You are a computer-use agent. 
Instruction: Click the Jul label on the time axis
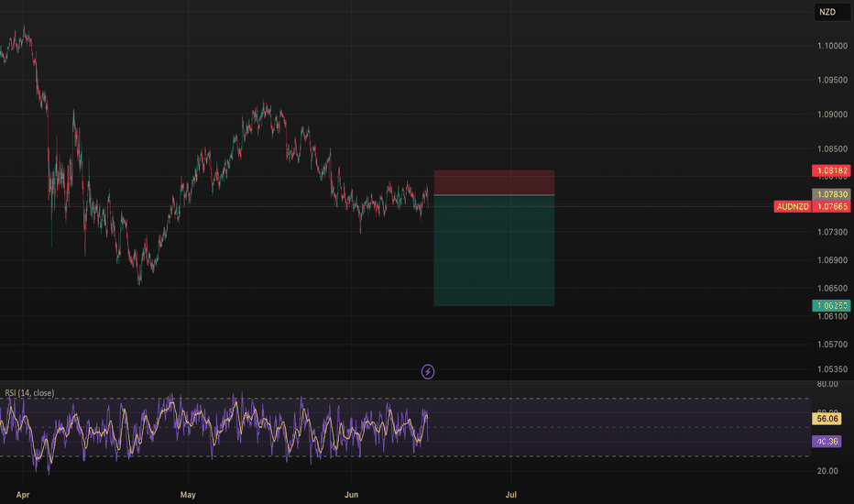[511, 495]
